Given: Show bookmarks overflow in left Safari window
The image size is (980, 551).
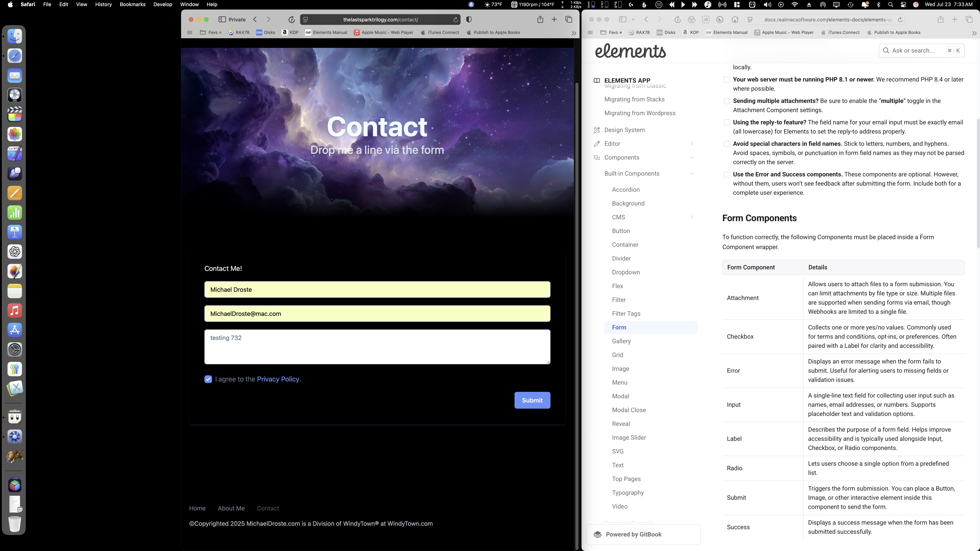Looking at the screenshot, I should point(574,33).
